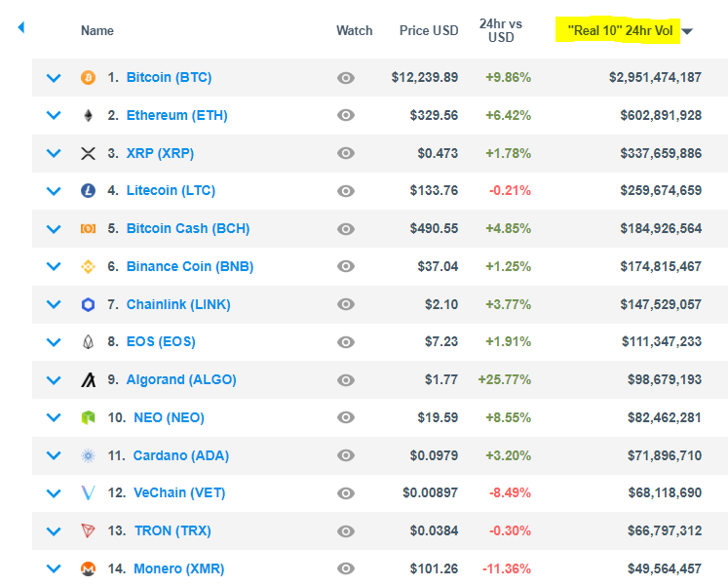
Task: Expand the VeChain row chevron
Action: pyautogui.click(x=54, y=493)
